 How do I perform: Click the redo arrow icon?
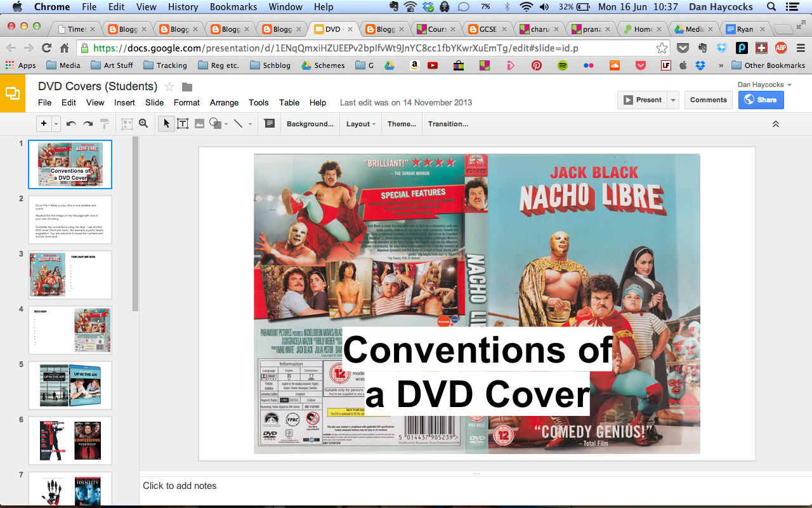click(88, 124)
